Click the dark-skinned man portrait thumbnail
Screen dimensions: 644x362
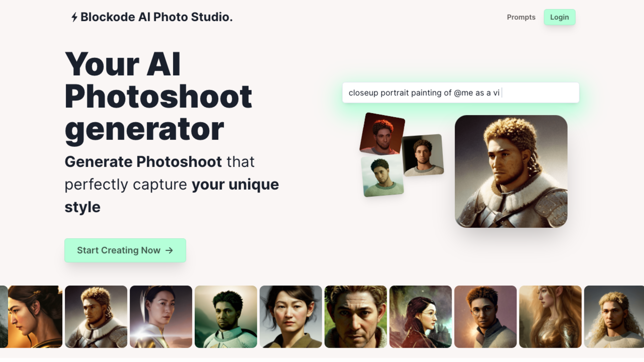[226, 316]
